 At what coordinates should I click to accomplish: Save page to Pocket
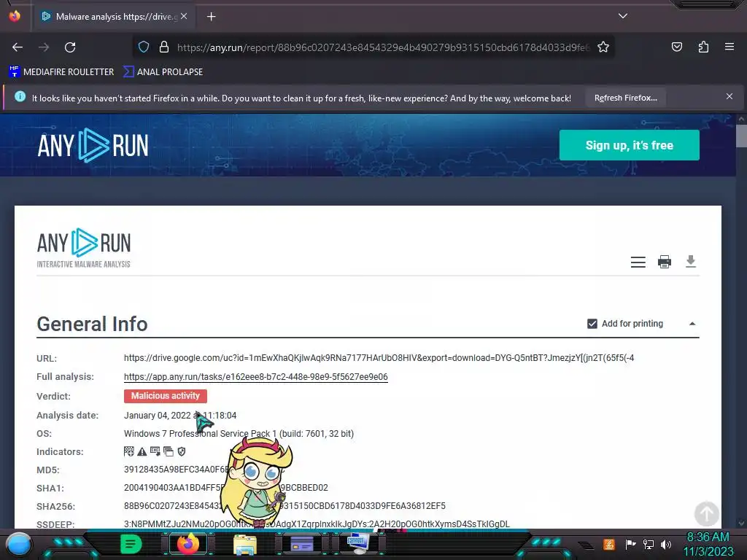[677, 47]
